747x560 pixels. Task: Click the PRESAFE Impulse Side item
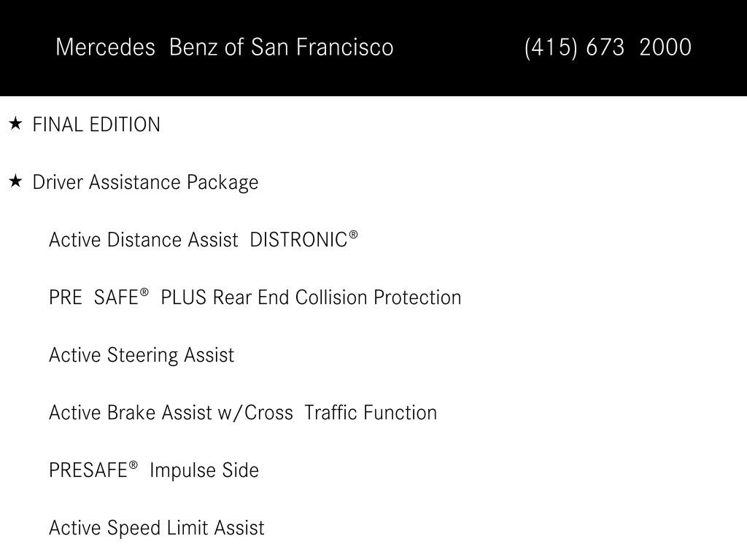(x=154, y=470)
